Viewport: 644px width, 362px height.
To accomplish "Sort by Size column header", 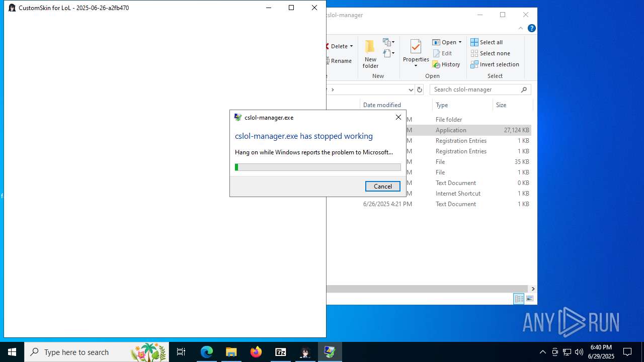I will click(x=513, y=105).
